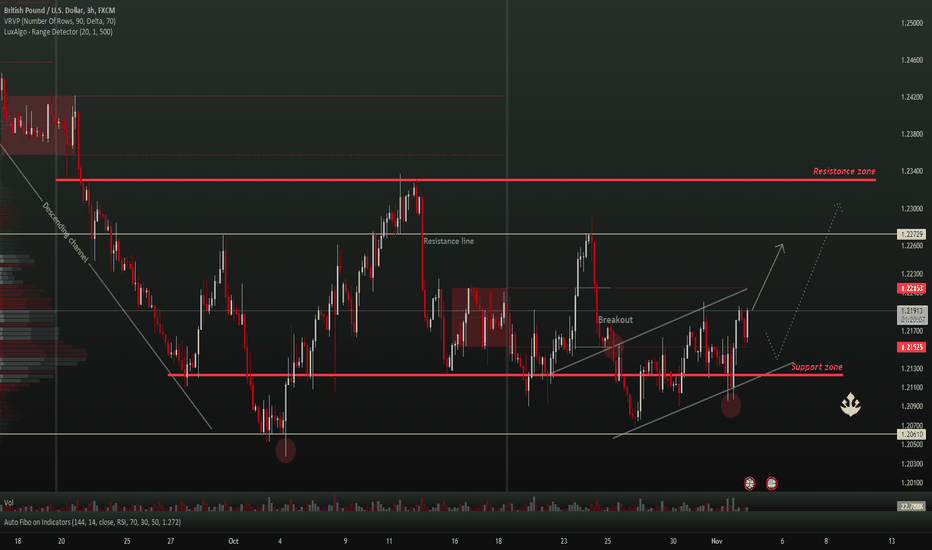
Task: Click the 1.24600 price scale value
Action: tap(912, 60)
